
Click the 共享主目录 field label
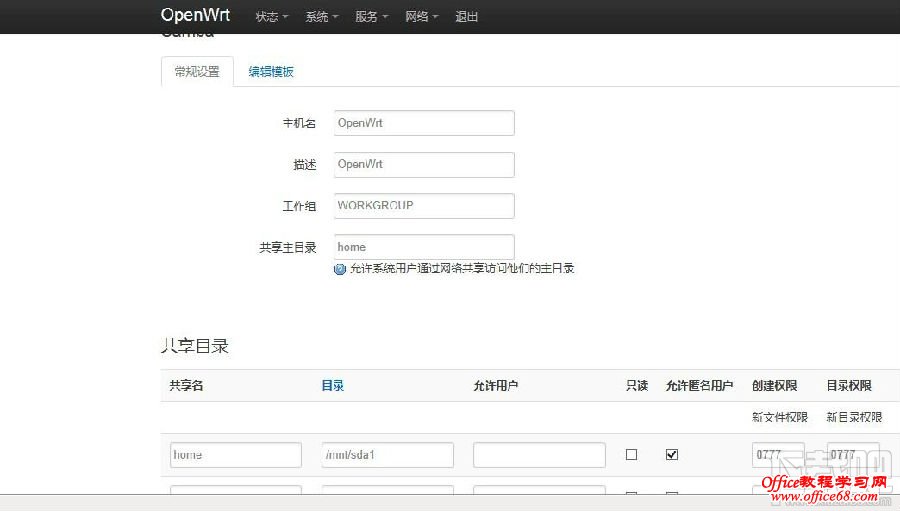coord(288,247)
